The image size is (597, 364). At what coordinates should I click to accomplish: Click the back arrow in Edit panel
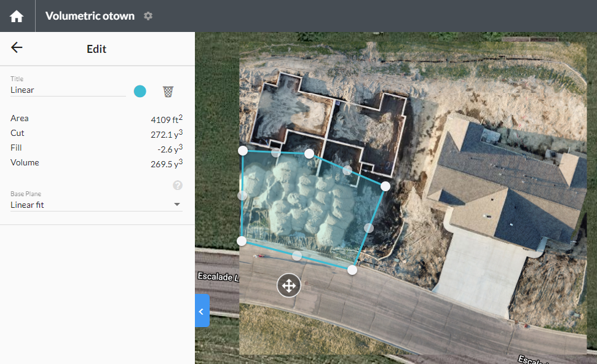click(17, 47)
